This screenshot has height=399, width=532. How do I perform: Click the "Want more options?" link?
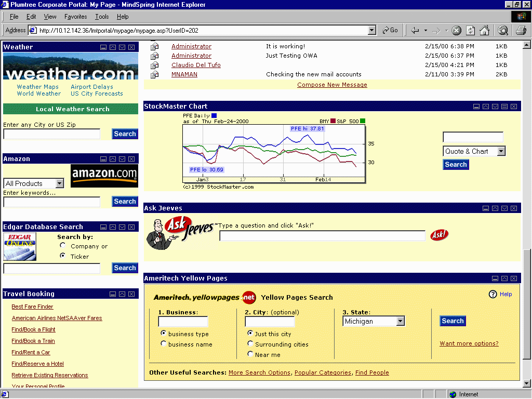469,344
